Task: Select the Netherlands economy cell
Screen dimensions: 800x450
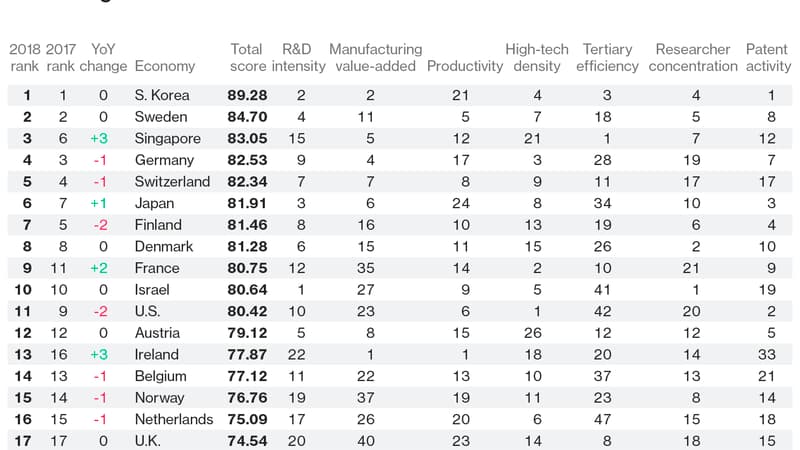Action: point(173,419)
